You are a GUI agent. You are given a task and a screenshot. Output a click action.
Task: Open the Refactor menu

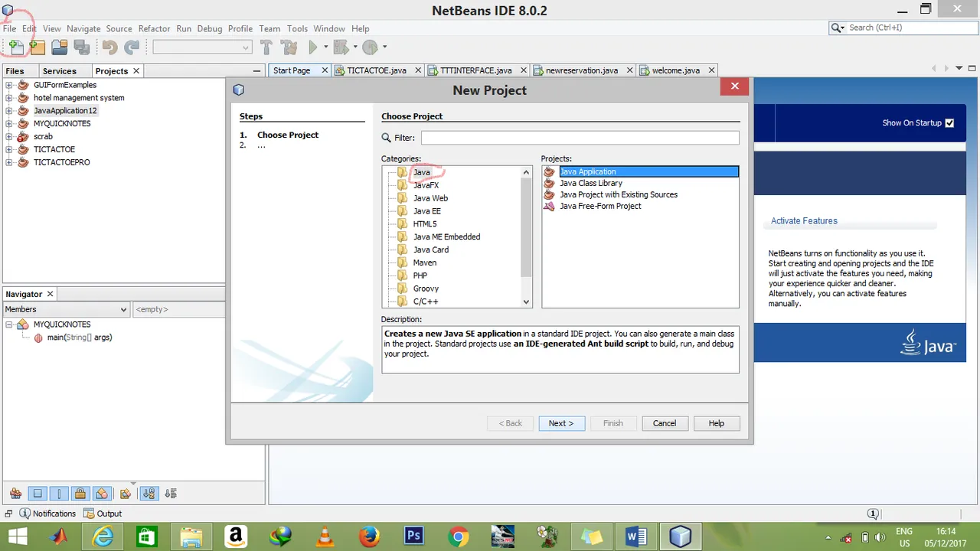[x=154, y=28]
